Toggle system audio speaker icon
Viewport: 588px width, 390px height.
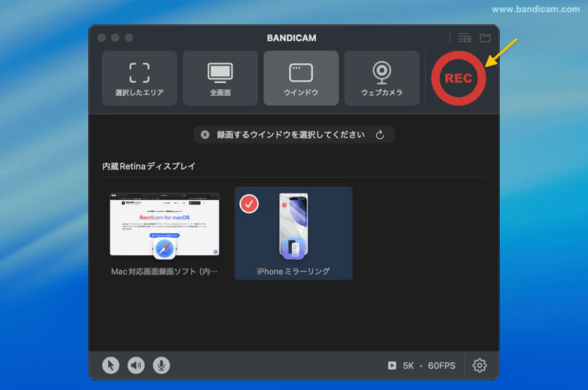[x=136, y=364]
